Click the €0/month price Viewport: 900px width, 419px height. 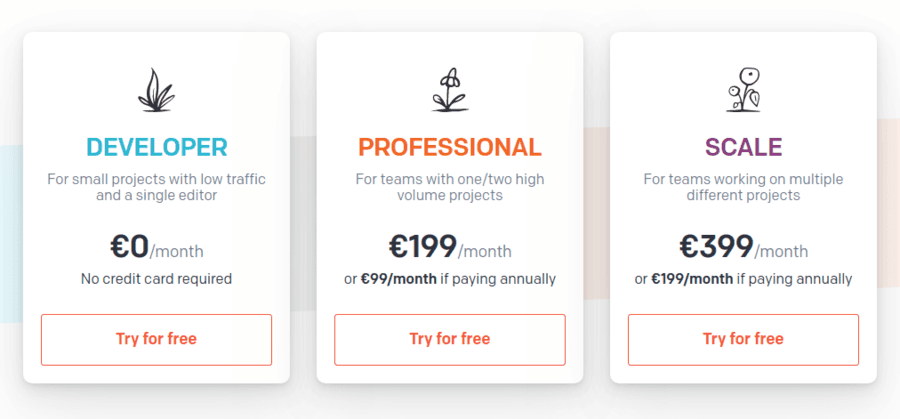[157, 247]
